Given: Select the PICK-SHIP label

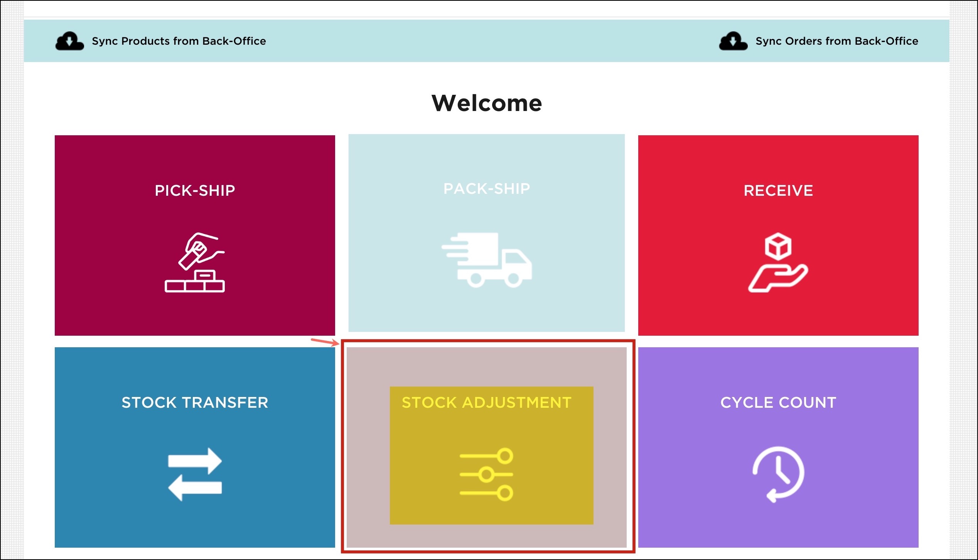Looking at the screenshot, I should tap(195, 190).
